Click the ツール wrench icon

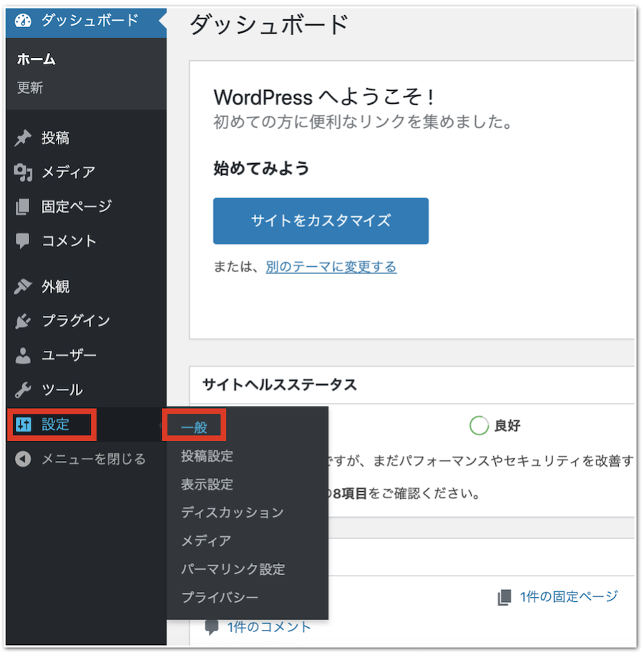click(x=24, y=390)
